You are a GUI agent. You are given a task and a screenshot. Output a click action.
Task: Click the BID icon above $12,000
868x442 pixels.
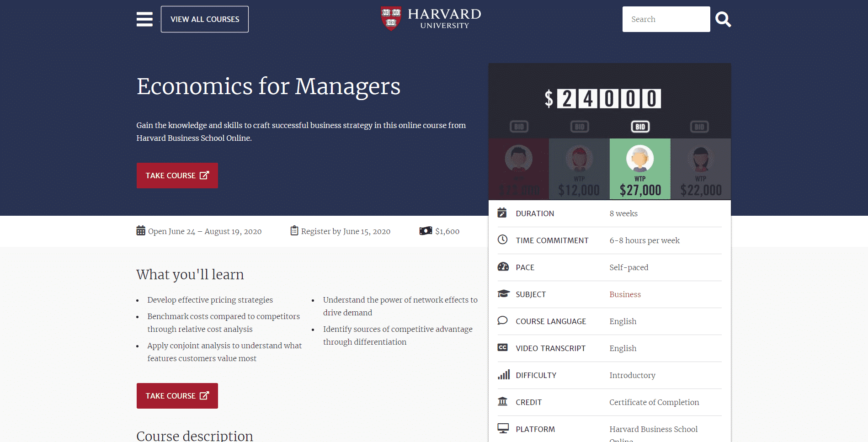(x=580, y=127)
